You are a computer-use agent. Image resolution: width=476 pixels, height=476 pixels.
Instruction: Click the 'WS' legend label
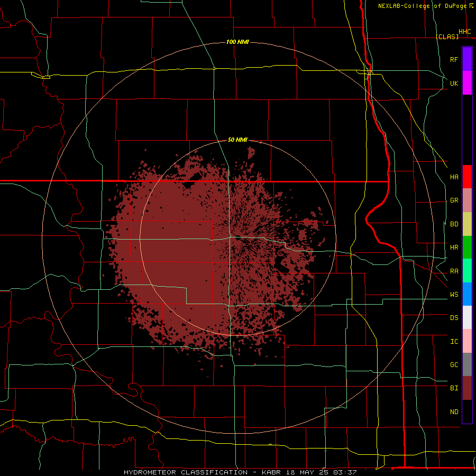(454, 295)
